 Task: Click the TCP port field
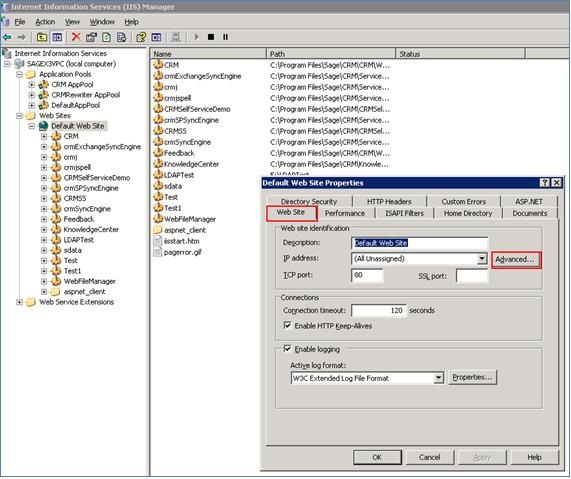[x=367, y=275]
